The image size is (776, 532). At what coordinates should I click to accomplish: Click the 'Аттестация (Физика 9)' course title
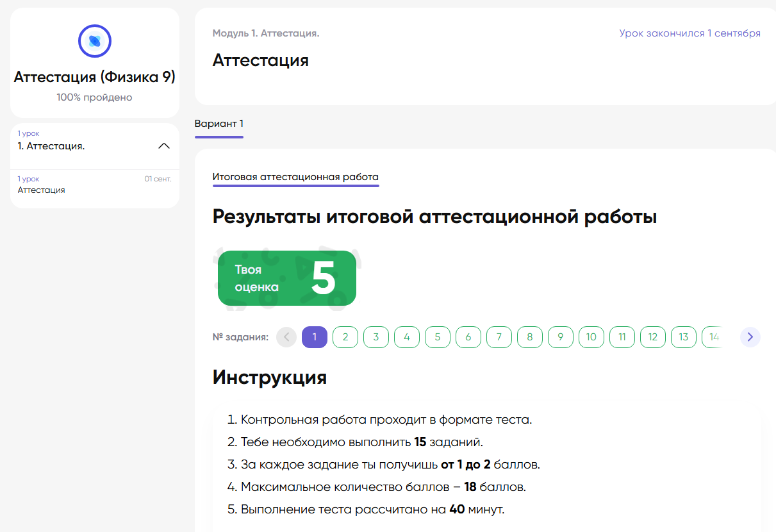95,78
